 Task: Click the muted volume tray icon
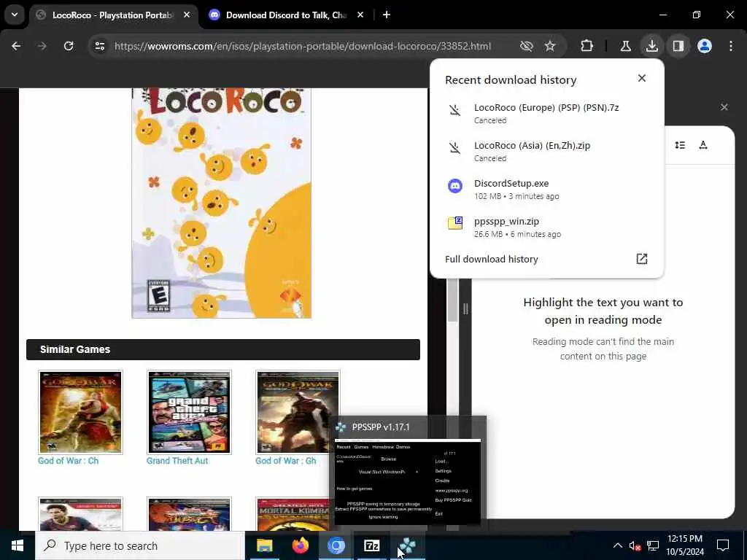click(x=635, y=545)
